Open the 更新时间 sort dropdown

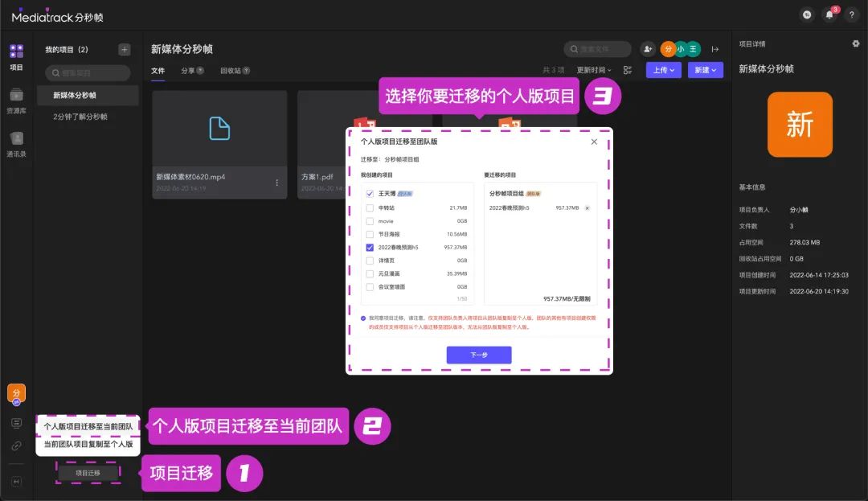coord(594,71)
